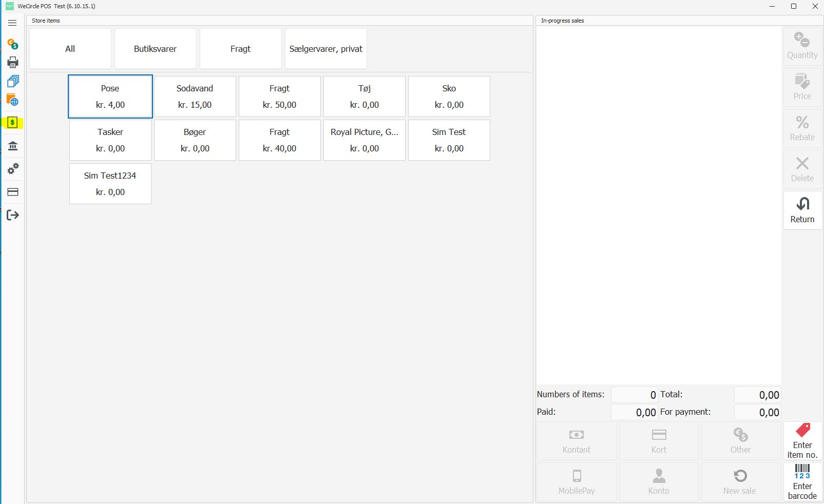Choose the Other payment button
The image size is (824, 504).
point(741,441)
